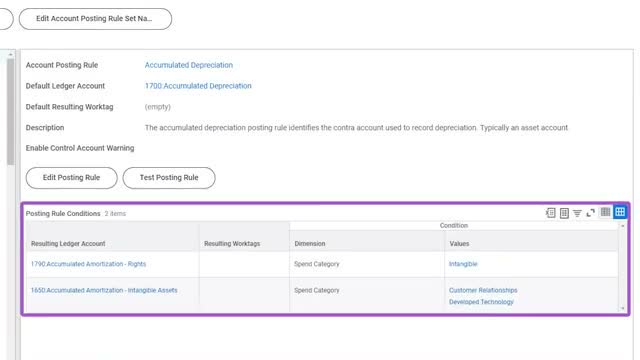
Task: Click the conditions table scroll up arrow
Action: pyautogui.click(x=622, y=226)
